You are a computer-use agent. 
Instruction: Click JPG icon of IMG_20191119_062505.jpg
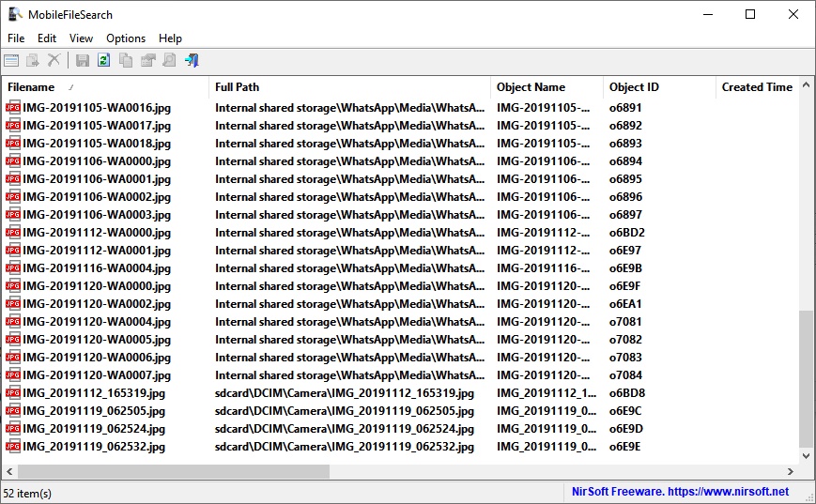click(x=13, y=411)
